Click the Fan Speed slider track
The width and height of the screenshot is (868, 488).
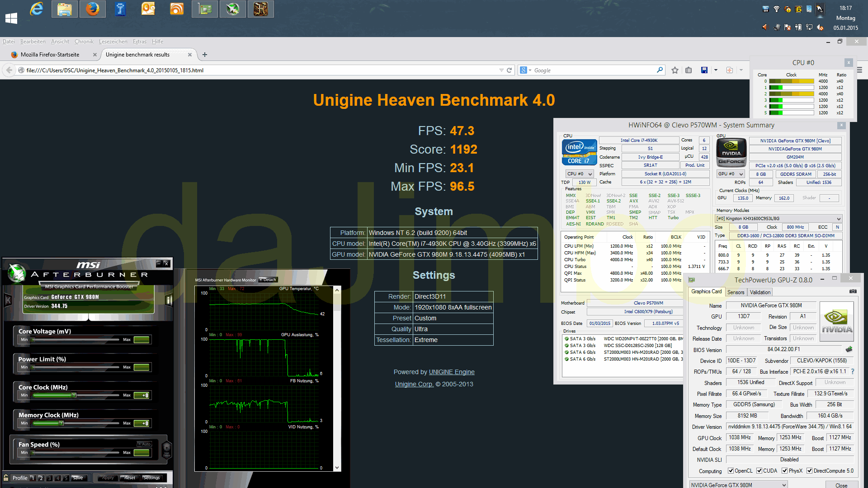76,453
